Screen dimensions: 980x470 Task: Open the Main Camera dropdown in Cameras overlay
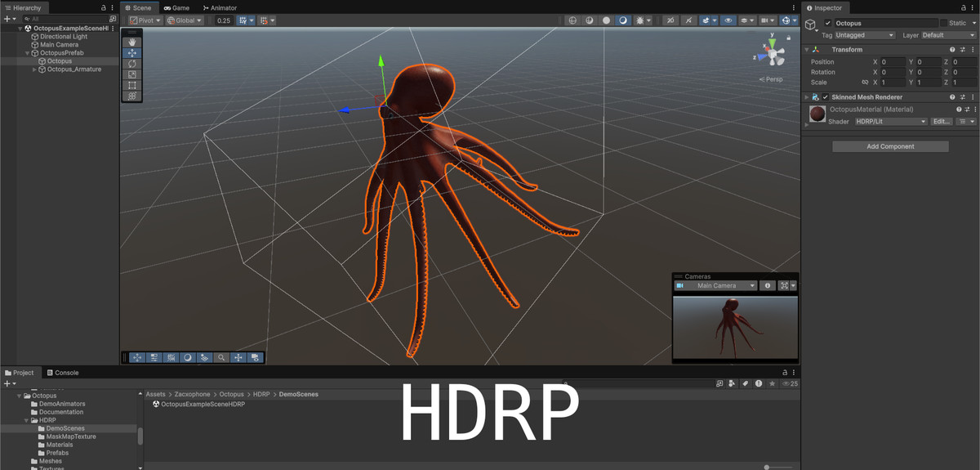[x=715, y=286]
